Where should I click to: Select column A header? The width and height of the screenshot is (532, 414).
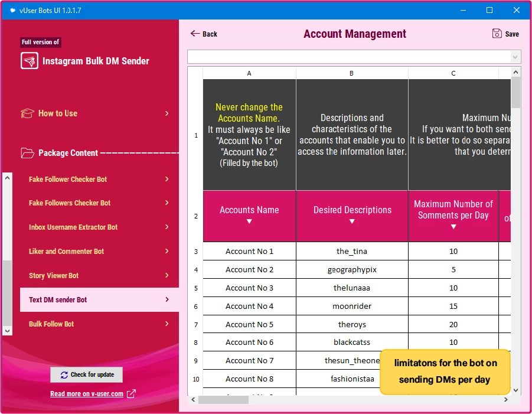[x=249, y=73]
